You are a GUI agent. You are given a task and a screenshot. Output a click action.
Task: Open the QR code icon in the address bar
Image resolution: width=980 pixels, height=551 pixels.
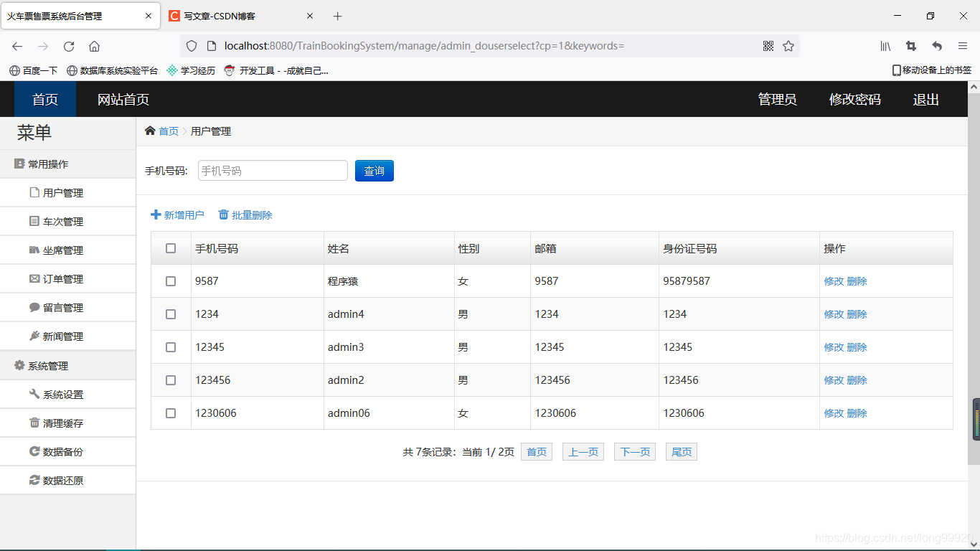tap(768, 46)
